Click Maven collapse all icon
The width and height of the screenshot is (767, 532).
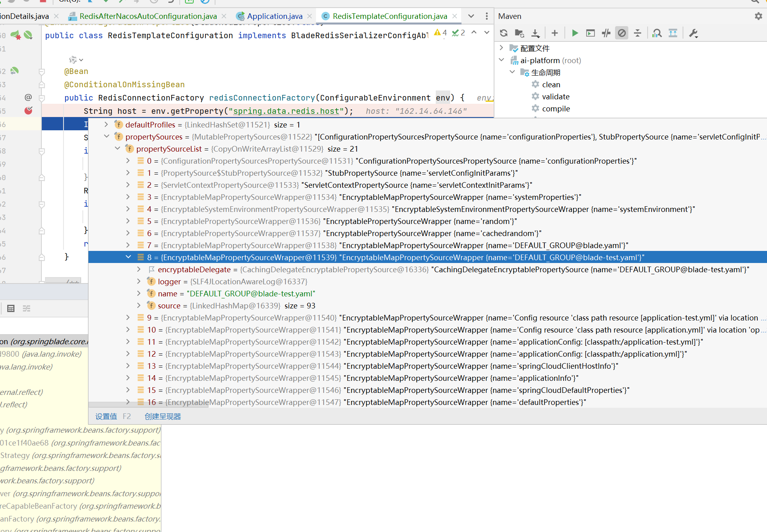click(638, 33)
